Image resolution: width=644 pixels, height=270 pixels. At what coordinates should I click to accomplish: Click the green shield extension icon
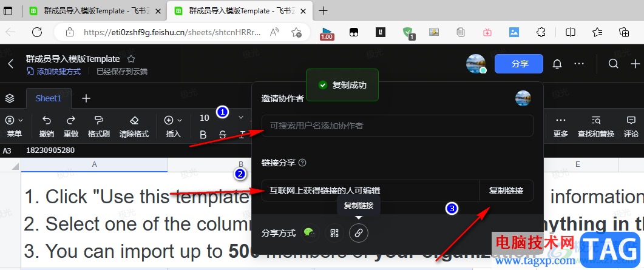click(x=408, y=33)
